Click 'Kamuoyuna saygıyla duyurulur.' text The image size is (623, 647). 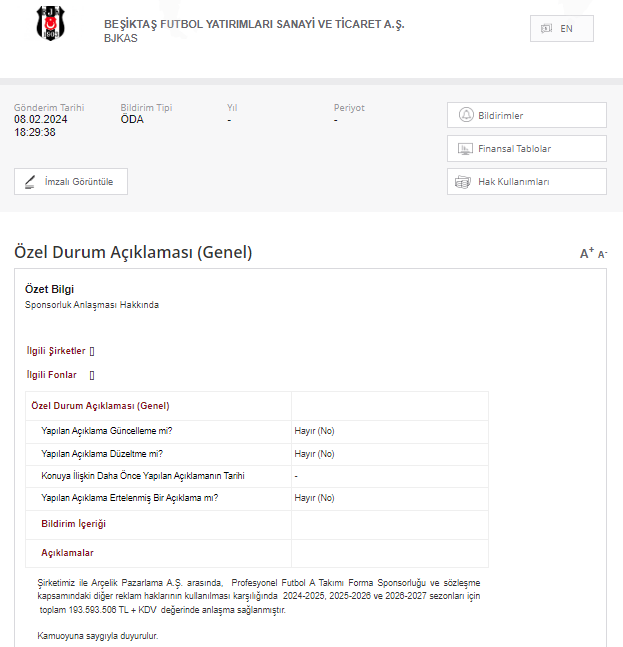point(98,636)
